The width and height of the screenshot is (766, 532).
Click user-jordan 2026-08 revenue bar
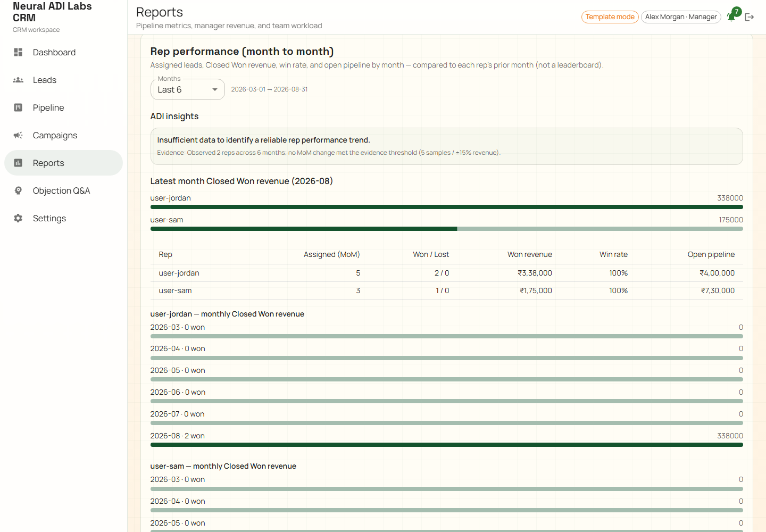point(447,445)
